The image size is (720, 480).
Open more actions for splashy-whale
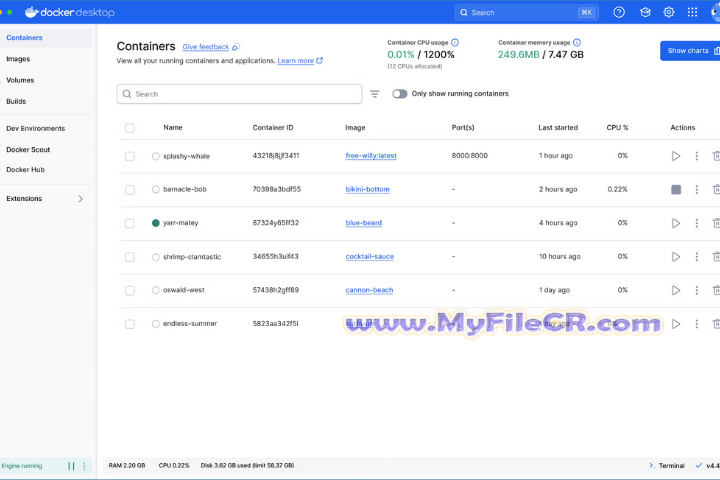[x=697, y=156]
